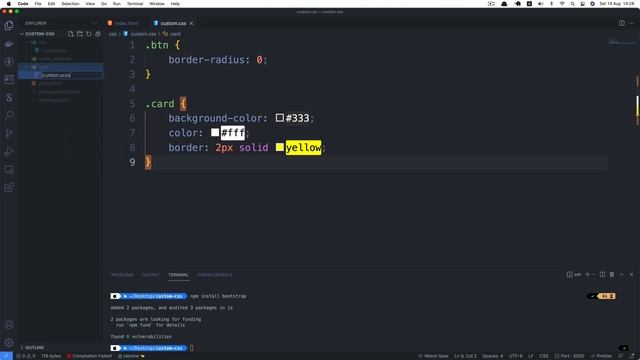Viewport: 640px width, 360px height.
Task: Click the #333 color swatch
Action: 280,118
